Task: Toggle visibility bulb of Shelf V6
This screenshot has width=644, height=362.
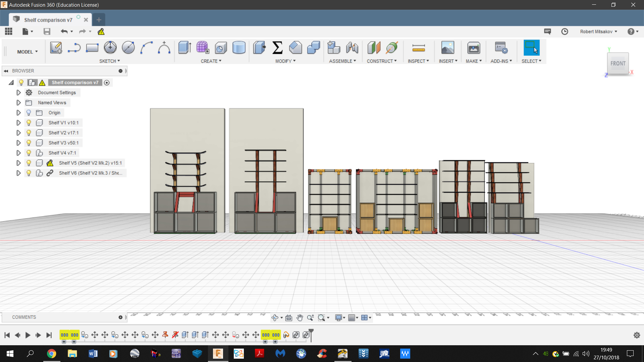Action: point(29,173)
